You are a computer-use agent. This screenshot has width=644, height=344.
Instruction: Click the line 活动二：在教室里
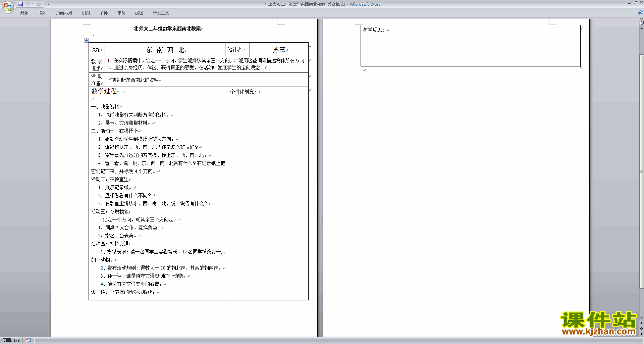[110, 179]
